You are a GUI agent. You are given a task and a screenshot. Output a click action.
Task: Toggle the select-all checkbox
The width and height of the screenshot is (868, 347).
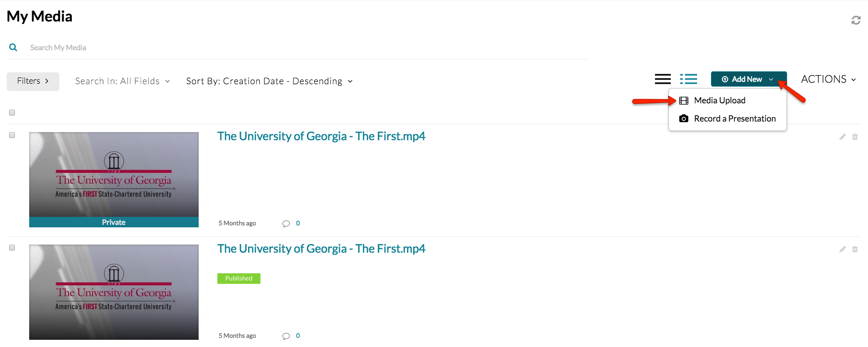click(x=12, y=112)
